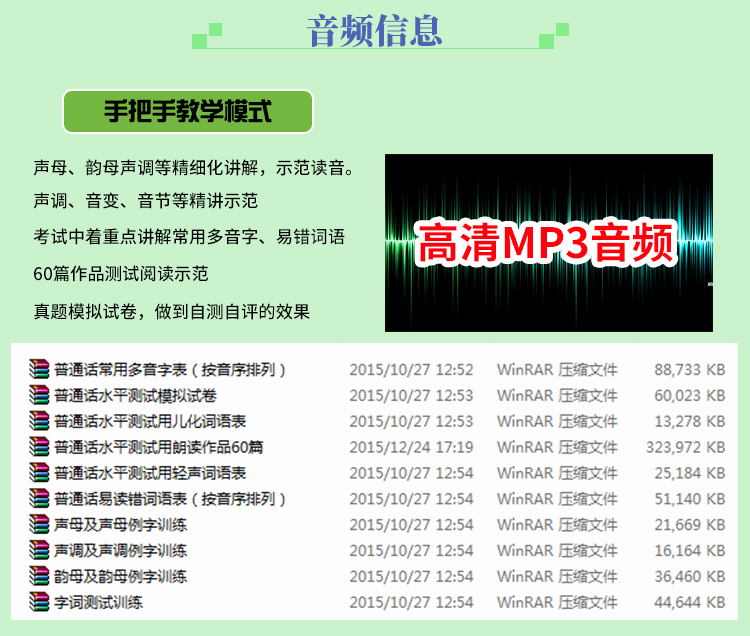The image size is (750, 636).
Task: Click the size value 25,184 KB
Action: point(690,473)
